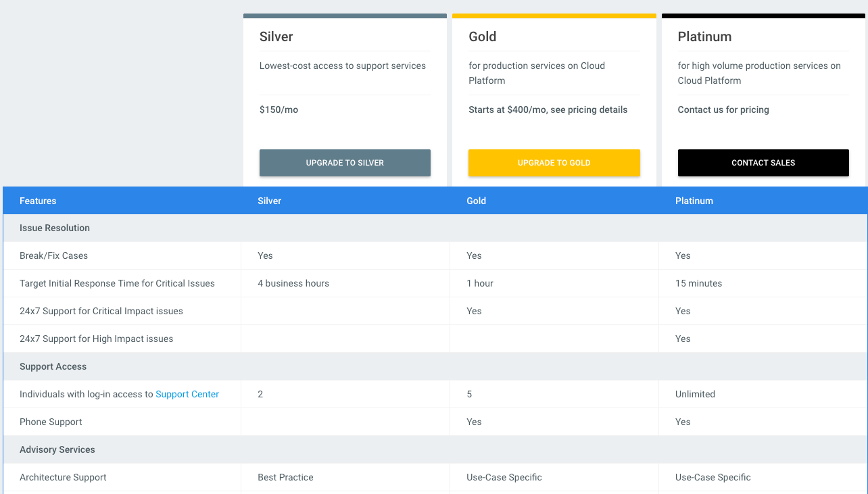868x494 pixels.
Task: Click the 4 business hours cell
Action: (293, 283)
